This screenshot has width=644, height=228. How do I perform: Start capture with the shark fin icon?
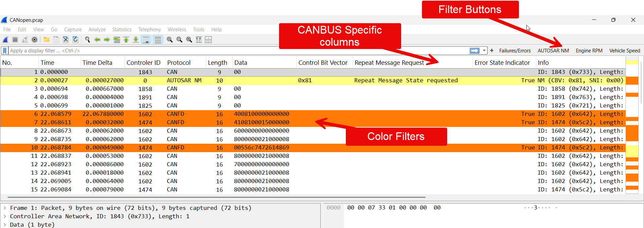[5, 40]
